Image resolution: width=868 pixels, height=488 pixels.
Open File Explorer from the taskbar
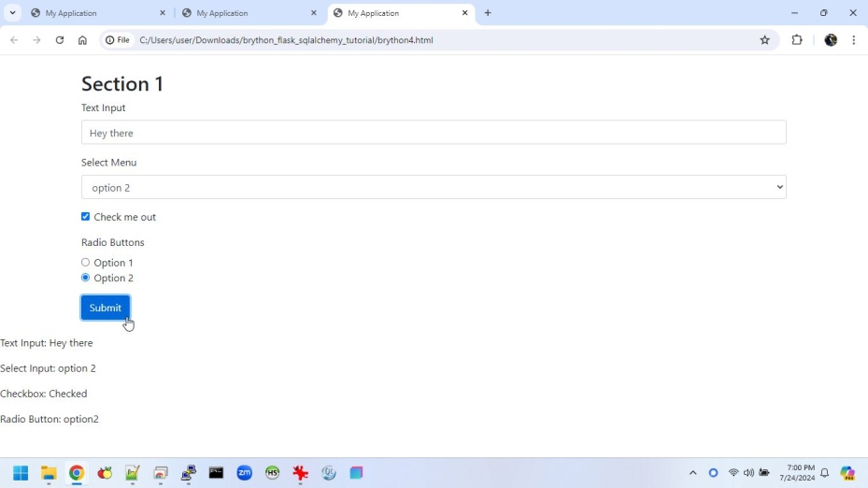49,473
